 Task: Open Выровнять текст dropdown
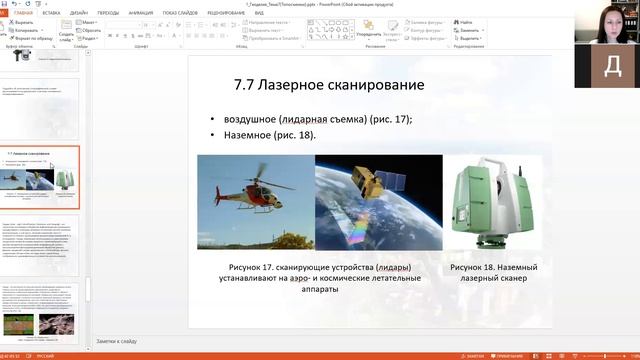tap(263, 30)
